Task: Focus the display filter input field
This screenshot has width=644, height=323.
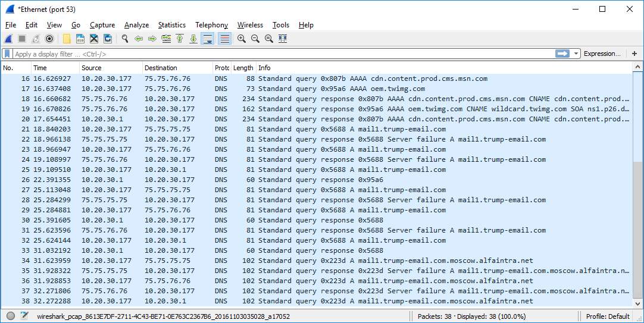Action: point(283,54)
